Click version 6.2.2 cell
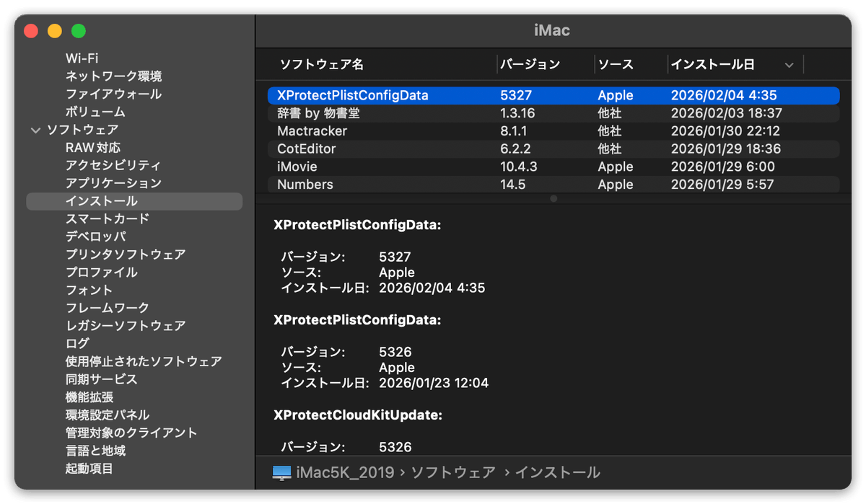866x504 pixels. pyautogui.click(x=515, y=149)
